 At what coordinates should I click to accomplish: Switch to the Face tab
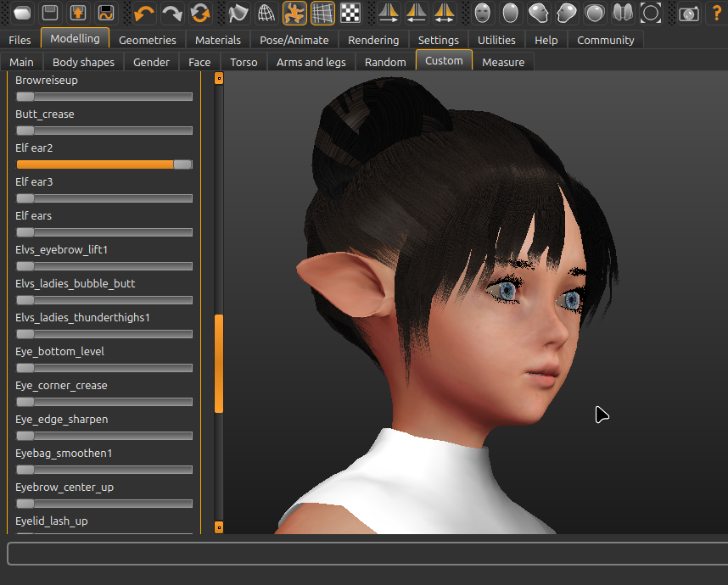[199, 61]
